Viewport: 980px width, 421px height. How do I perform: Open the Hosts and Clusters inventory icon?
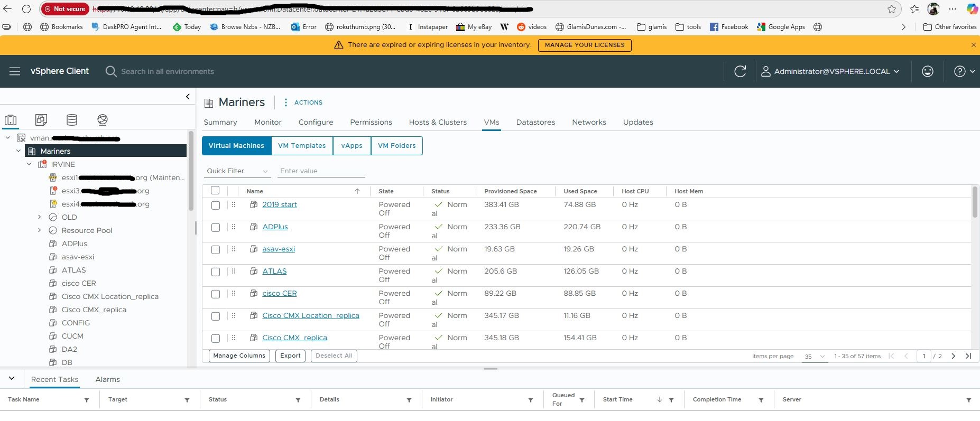click(11, 120)
